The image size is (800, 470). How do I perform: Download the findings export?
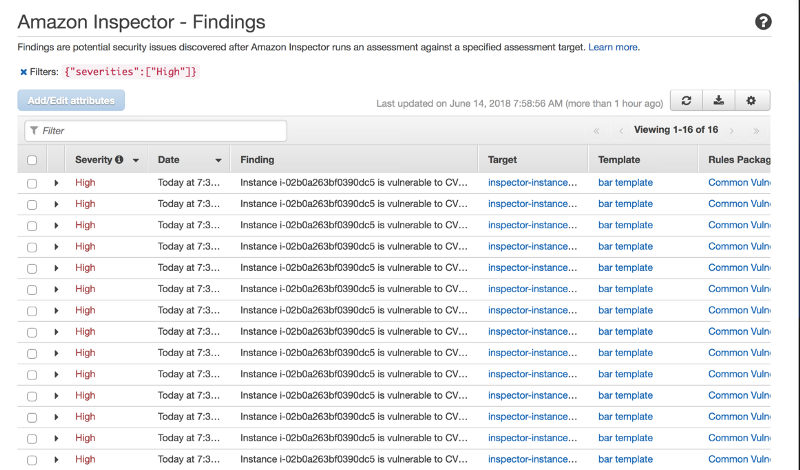click(718, 101)
